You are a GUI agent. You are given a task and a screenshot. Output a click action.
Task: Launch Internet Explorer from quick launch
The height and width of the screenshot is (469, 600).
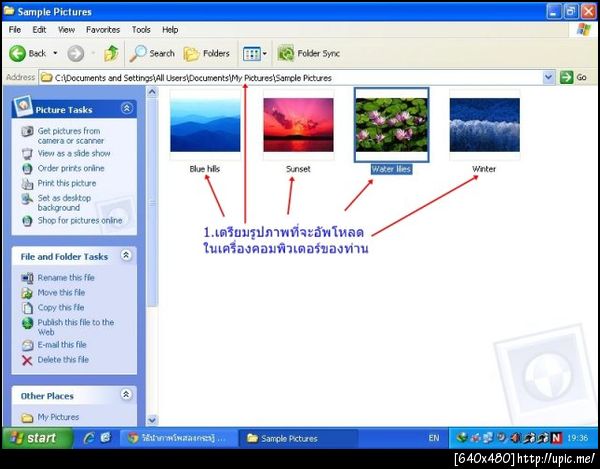[x=89, y=438]
